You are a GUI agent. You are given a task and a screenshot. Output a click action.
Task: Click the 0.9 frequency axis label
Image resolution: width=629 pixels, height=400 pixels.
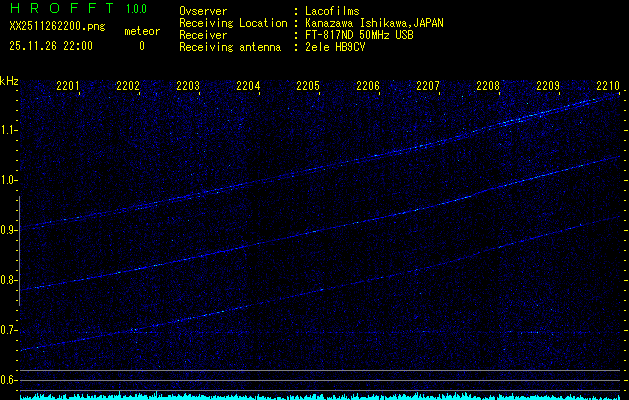point(9,230)
